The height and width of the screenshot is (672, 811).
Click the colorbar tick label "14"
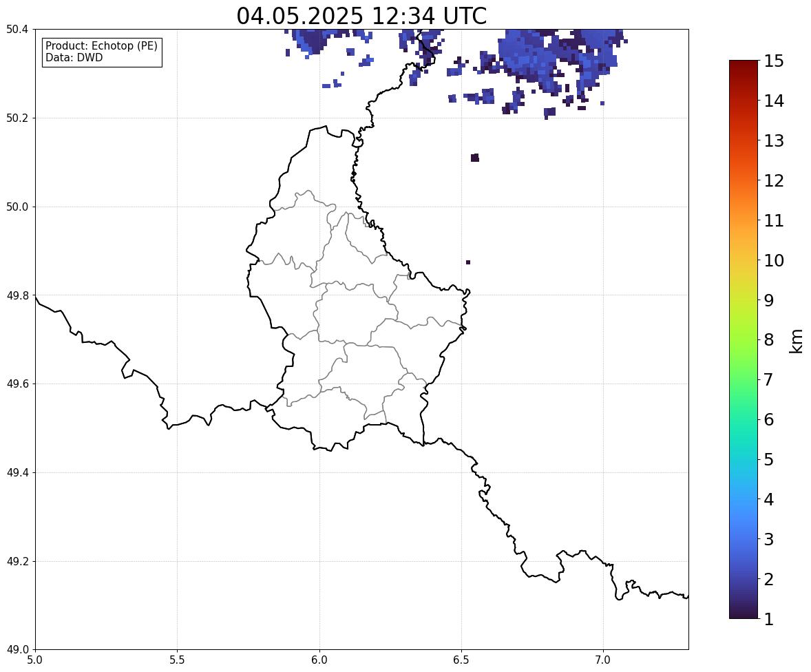pos(774,101)
